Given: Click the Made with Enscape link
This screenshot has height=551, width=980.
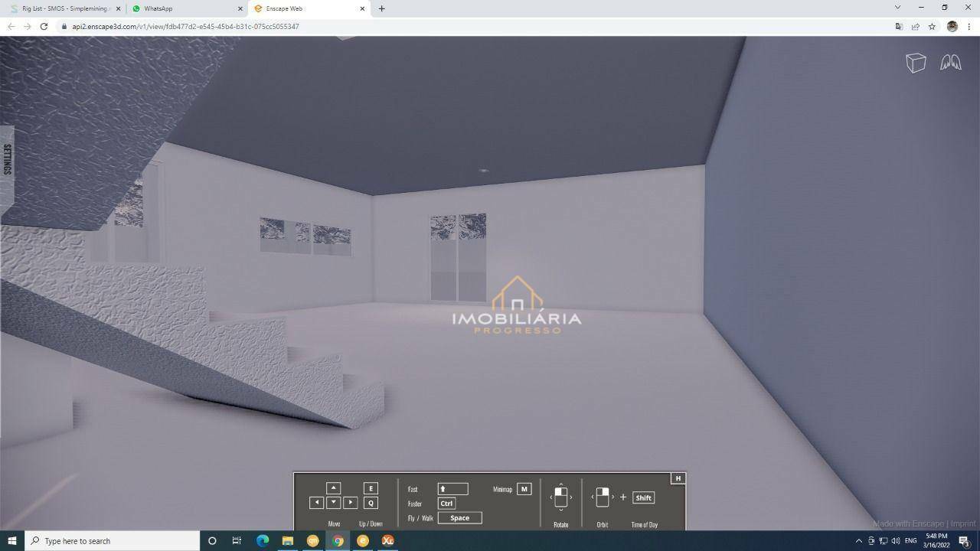Looking at the screenshot, I should 909,524.
